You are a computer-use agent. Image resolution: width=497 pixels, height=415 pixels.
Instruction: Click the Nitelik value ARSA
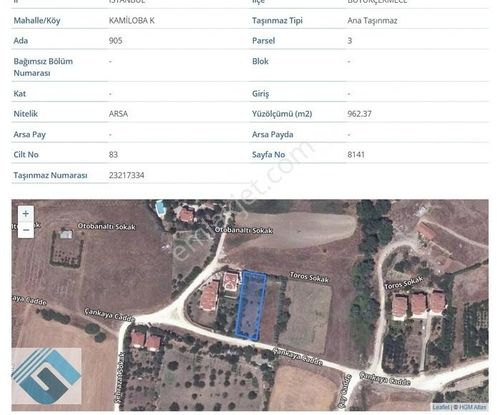pyautogui.click(x=118, y=114)
